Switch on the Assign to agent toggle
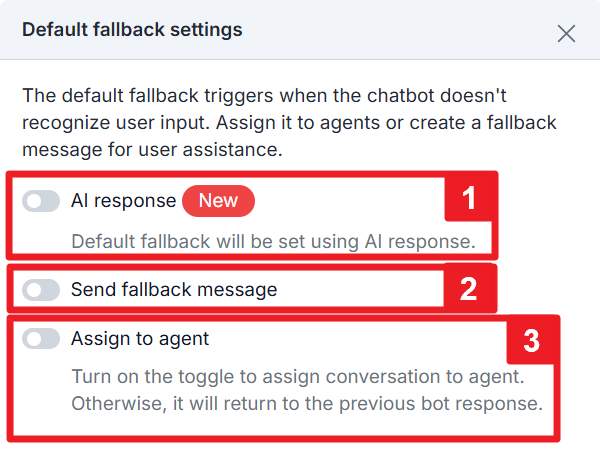 point(41,339)
